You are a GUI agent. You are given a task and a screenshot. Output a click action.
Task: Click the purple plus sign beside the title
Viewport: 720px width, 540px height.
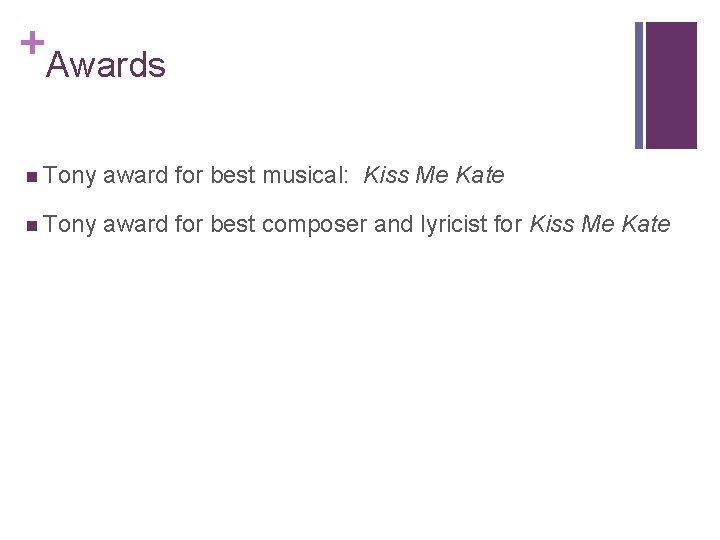[33, 43]
